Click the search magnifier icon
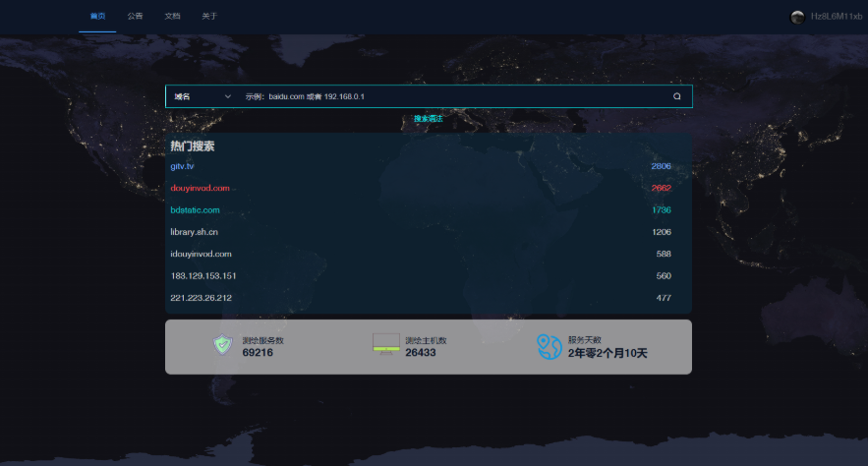The image size is (868, 466). coord(676,96)
